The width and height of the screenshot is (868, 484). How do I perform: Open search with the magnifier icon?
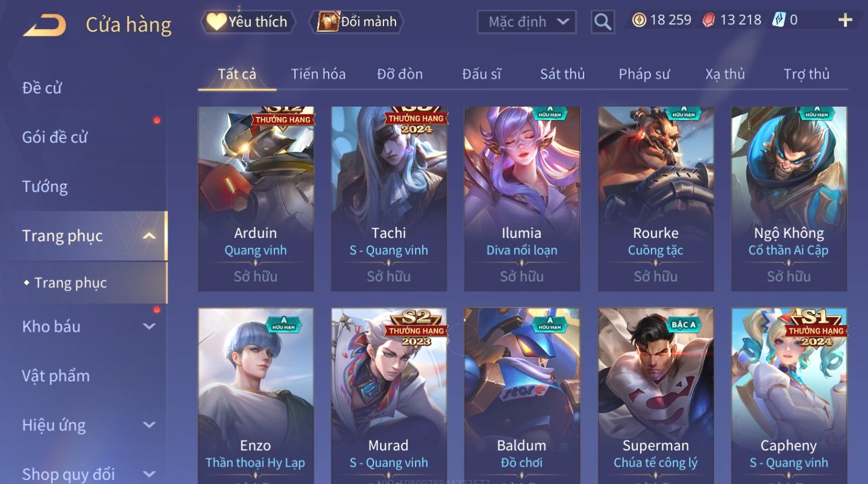tap(603, 22)
